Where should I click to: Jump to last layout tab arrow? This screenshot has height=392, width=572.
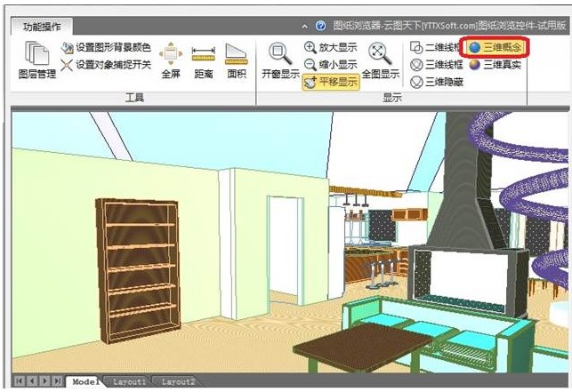click(x=57, y=381)
